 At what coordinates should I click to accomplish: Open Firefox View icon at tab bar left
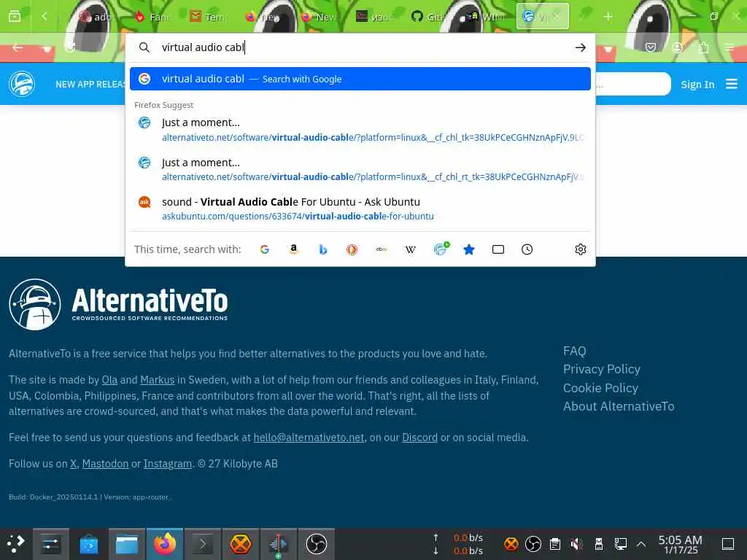pos(15,17)
